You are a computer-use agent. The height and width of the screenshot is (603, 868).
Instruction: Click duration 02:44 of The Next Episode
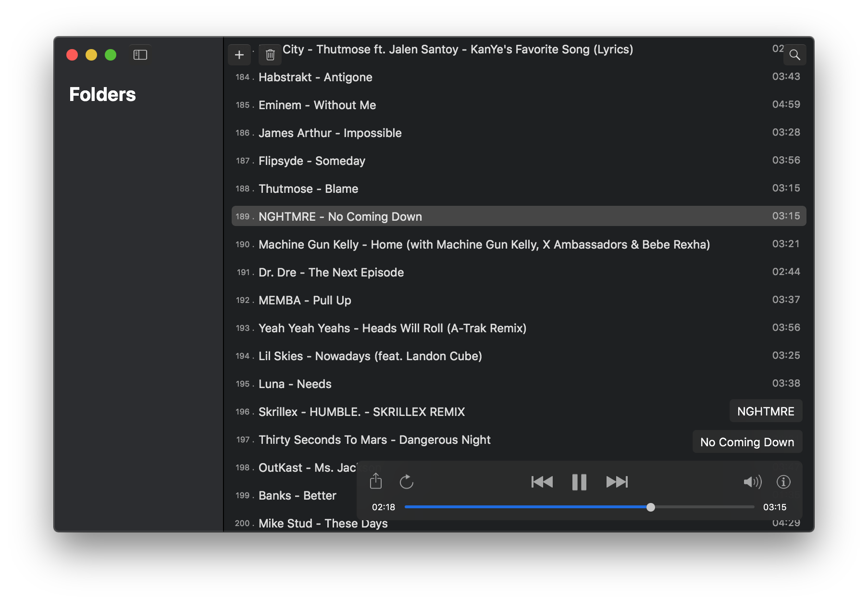(786, 272)
